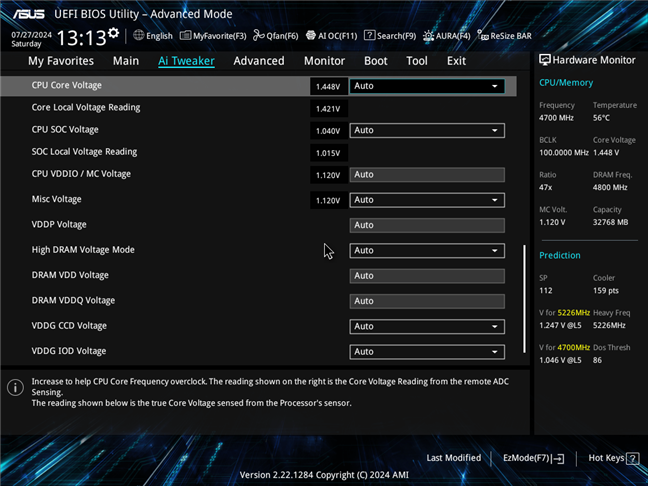
Task: Select CPU Core Voltage label
Action: pyautogui.click(x=67, y=85)
